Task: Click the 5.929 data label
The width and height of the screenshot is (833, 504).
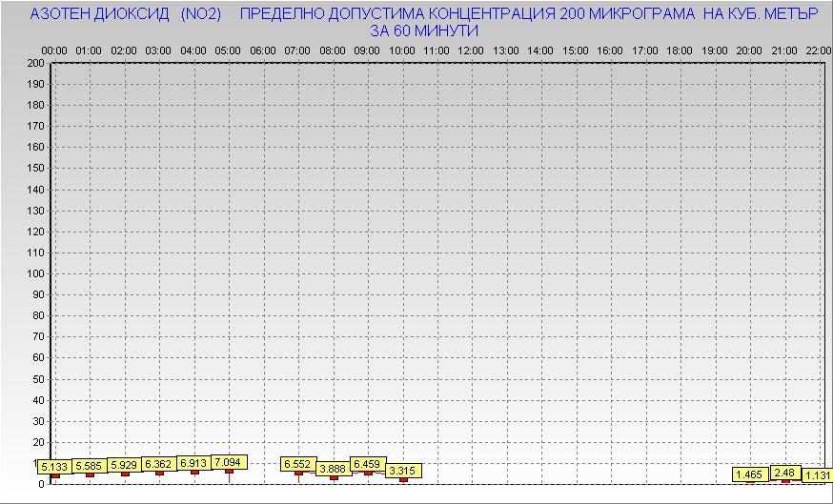Action: click(124, 465)
